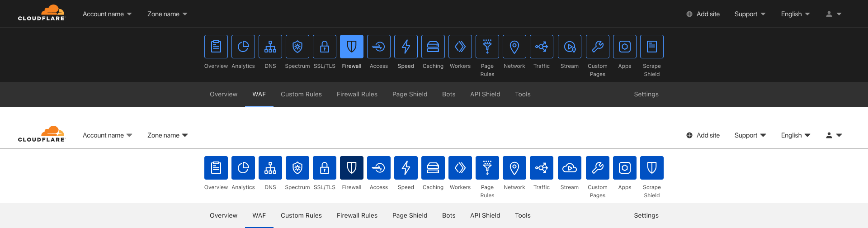
Task: Expand Account name dropdown in light header
Action: tap(107, 135)
